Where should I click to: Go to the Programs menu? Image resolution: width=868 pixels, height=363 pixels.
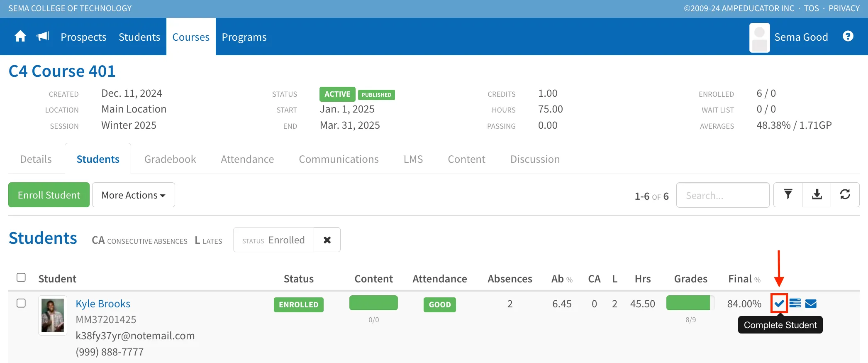coord(244,37)
